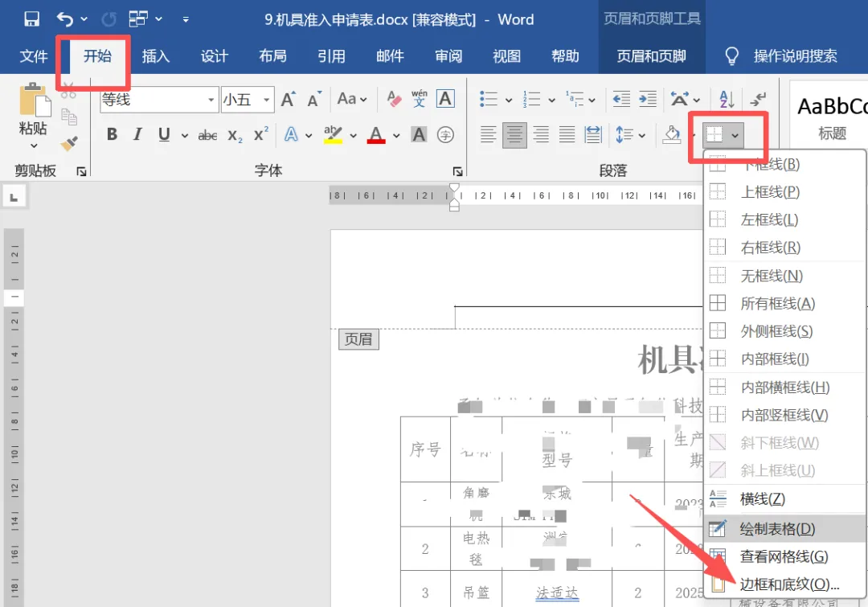868x607 pixels.
Task: Clear all formatting eraser icon
Action: tap(394, 99)
